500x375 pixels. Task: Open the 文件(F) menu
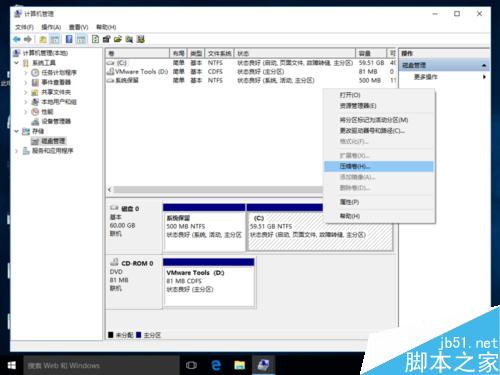(x=24, y=27)
